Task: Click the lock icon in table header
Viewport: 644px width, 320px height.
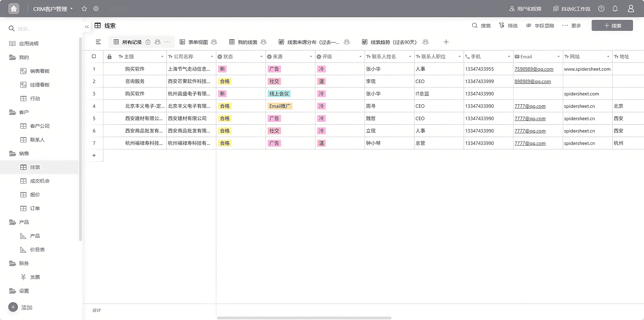Action: coord(110,57)
